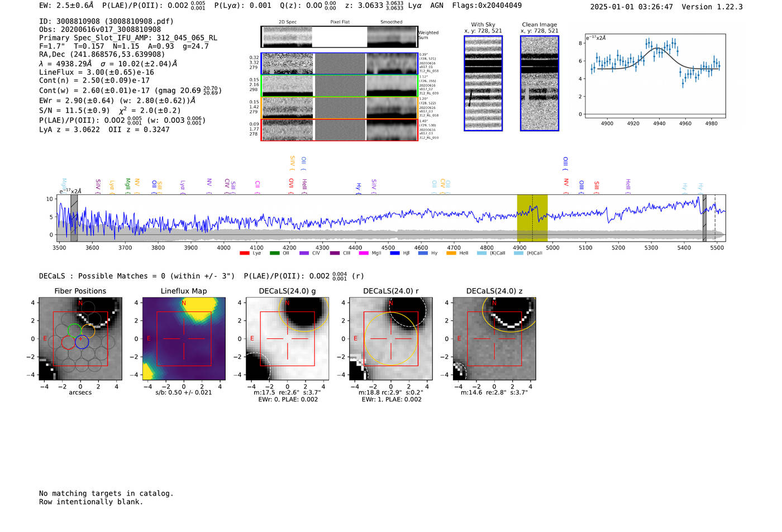782x532 pixels.
Task: Open the Fiber Positions image panel
Action: [80, 339]
